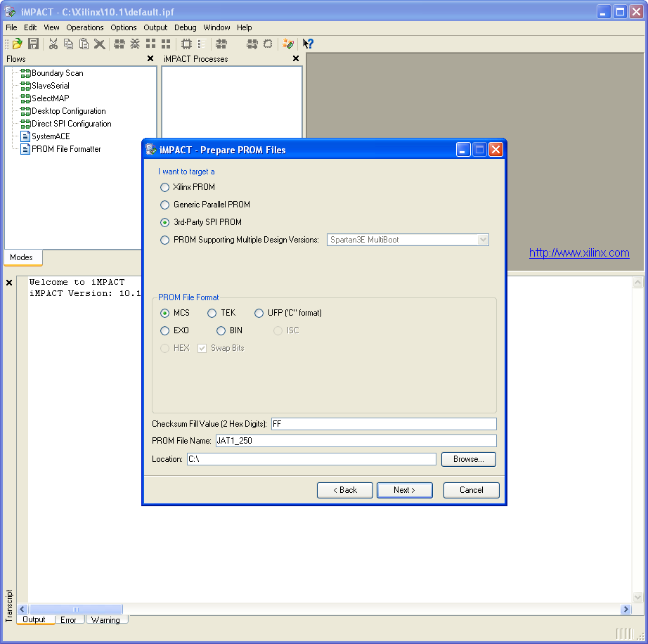Open the Window menu
This screenshot has width=648, height=644.
pyautogui.click(x=216, y=27)
